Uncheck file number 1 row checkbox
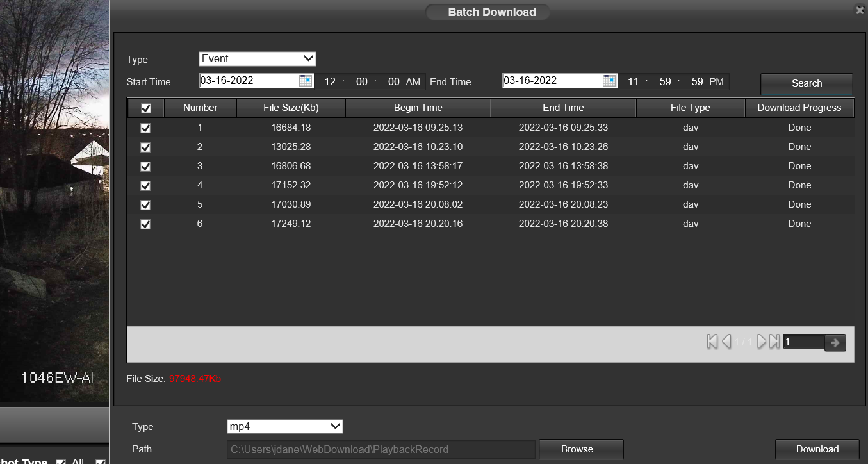The image size is (868, 464). [x=145, y=128]
